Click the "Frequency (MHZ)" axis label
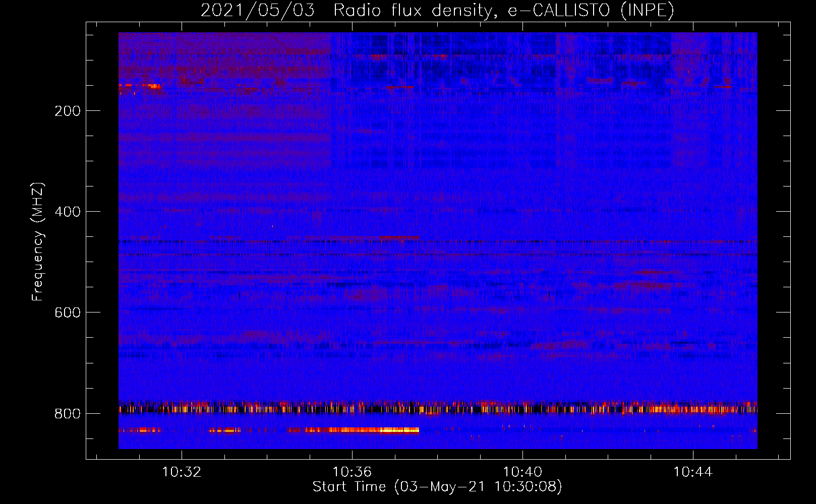816x504 pixels. click(x=38, y=242)
